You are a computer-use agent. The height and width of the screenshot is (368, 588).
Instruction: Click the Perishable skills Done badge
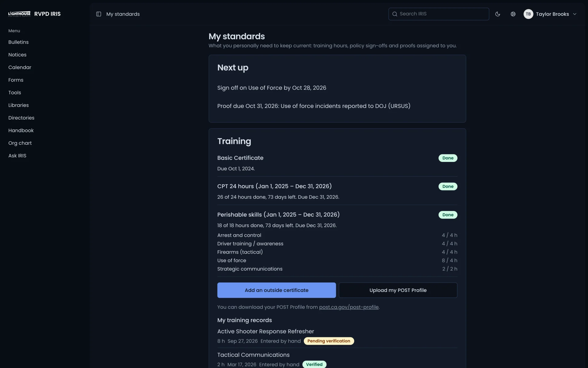[448, 215]
